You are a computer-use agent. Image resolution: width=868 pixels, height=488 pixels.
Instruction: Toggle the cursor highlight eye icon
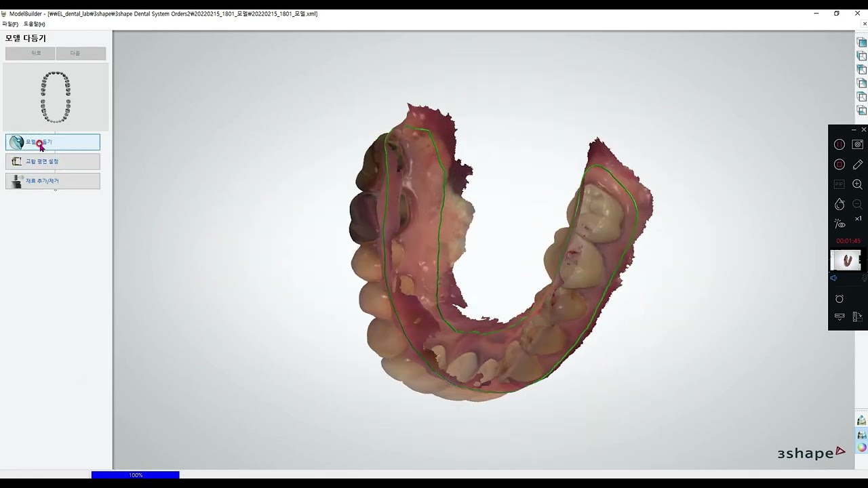point(840,224)
